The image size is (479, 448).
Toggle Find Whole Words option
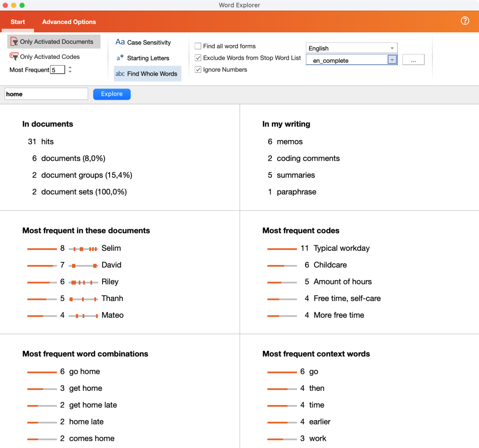pos(152,74)
